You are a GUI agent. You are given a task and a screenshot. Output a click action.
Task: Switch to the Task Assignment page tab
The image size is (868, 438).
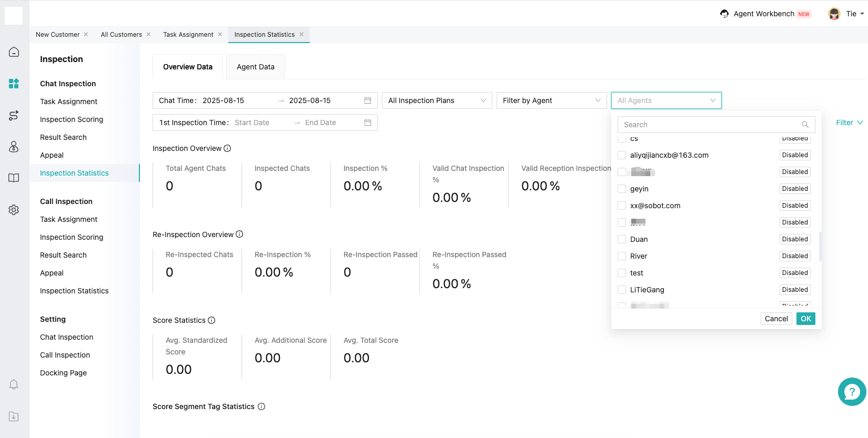click(188, 34)
